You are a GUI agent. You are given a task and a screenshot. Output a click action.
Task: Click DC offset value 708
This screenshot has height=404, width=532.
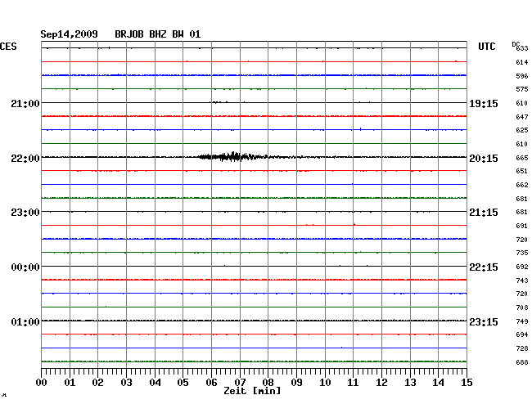pyautogui.click(x=522, y=307)
